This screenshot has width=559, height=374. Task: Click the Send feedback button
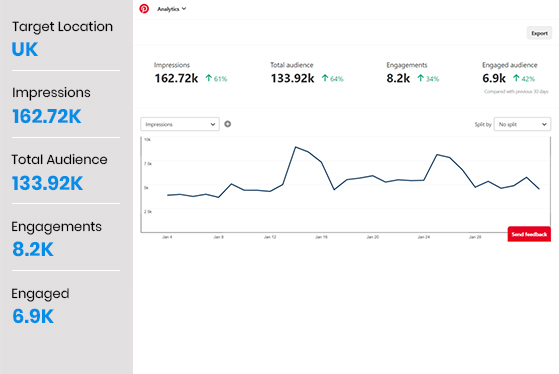(529, 234)
